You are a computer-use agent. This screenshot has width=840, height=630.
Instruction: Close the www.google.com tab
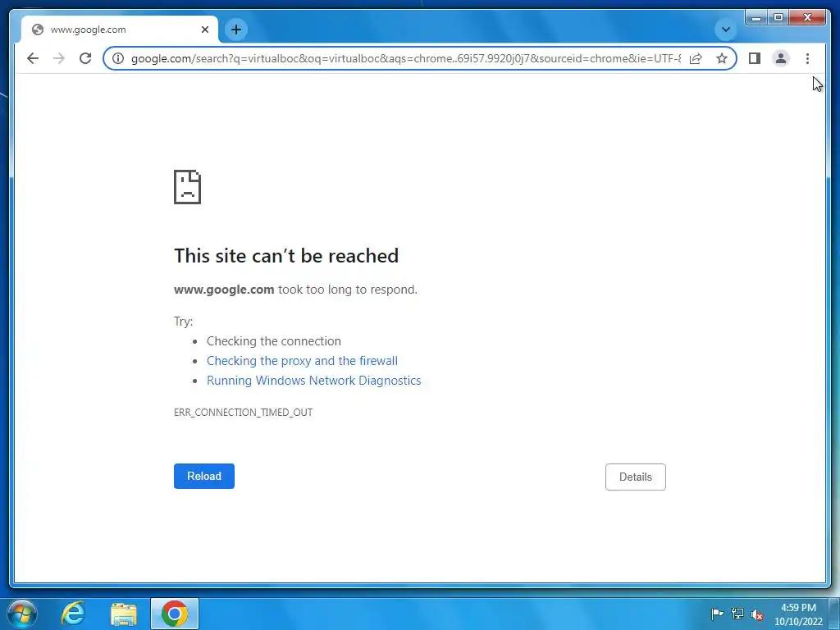(x=204, y=30)
